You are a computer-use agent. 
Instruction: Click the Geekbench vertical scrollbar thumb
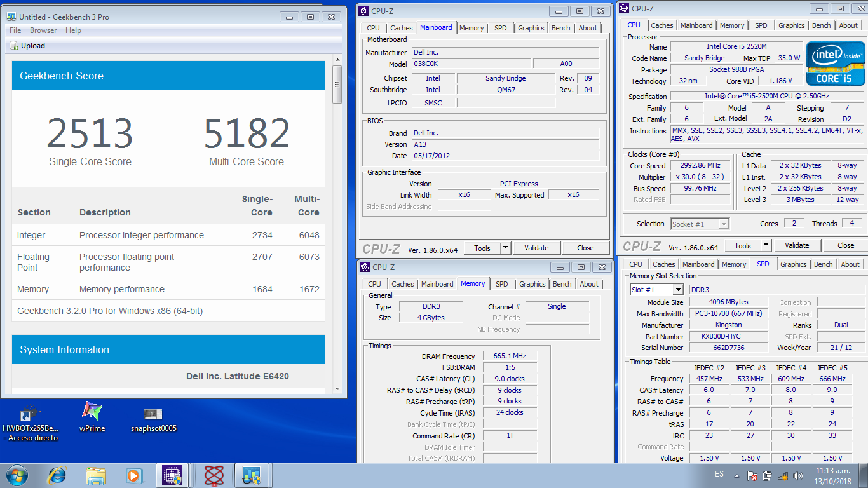(337, 84)
